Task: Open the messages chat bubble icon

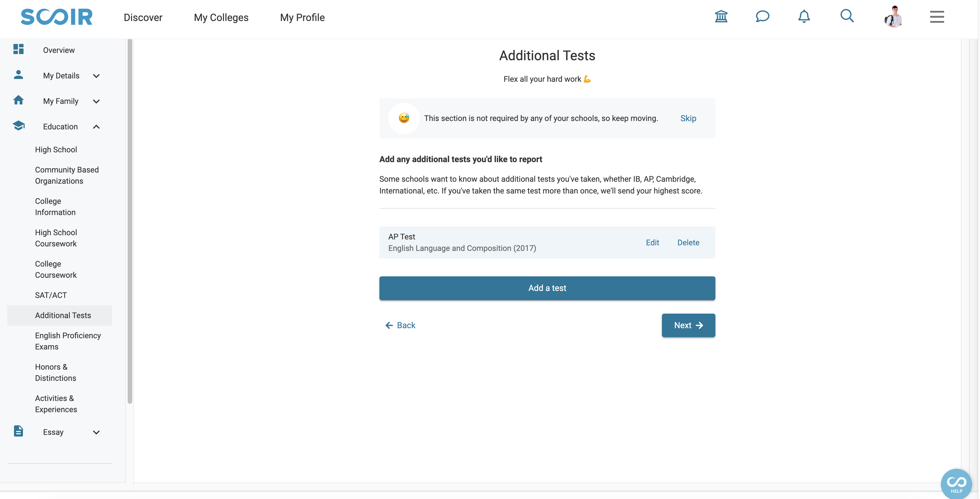Action: coord(762,16)
